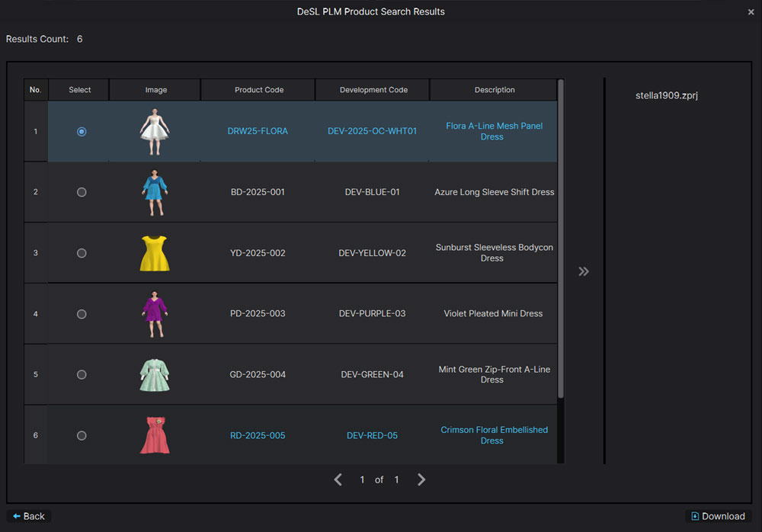Choose the radio button for RD-2025-005
Viewport: 762px width, 532px height.
[82, 435]
